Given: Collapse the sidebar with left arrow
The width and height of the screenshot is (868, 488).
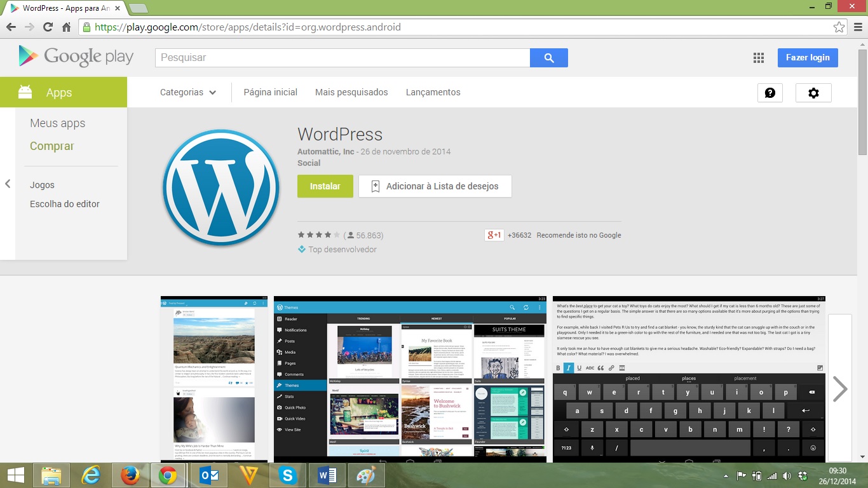Looking at the screenshot, I should [8, 184].
